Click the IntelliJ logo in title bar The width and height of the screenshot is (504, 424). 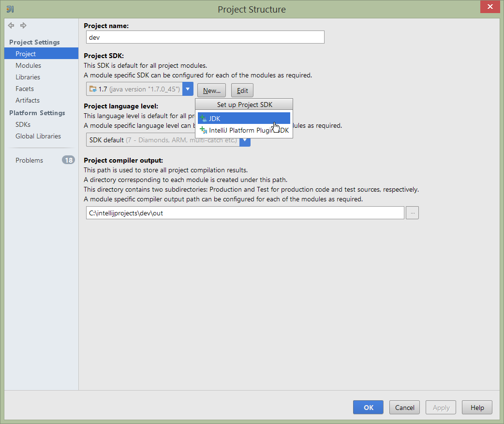(10, 9)
